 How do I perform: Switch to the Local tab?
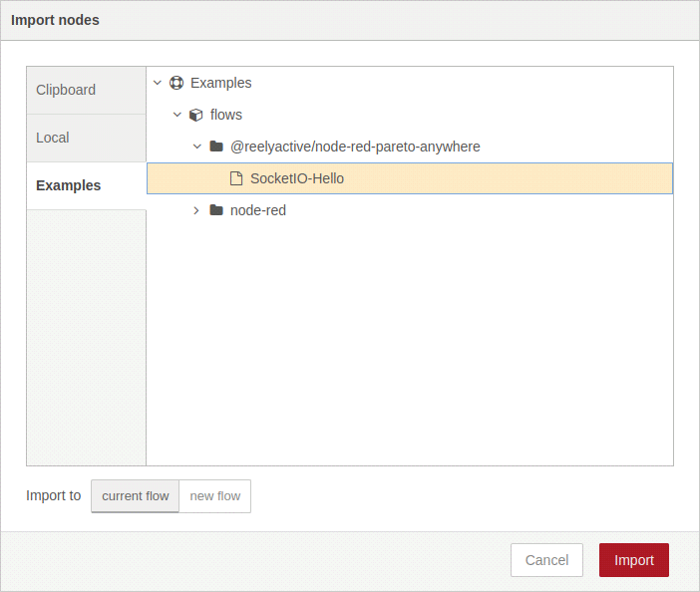(x=86, y=138)
